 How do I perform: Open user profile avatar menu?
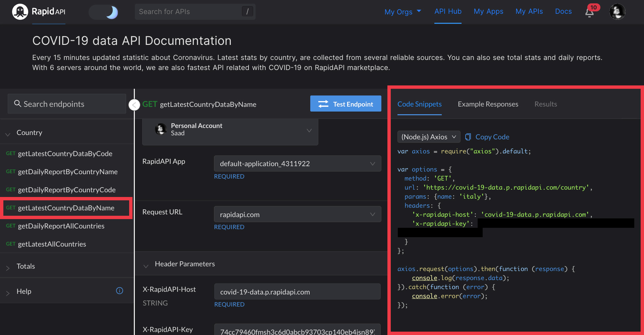[617, 12]
